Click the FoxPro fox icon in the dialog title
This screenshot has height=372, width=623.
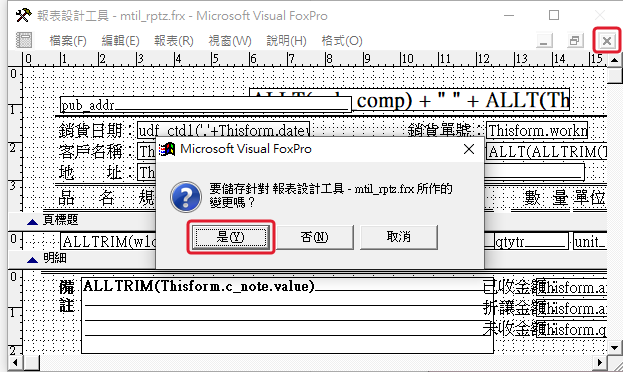click(167, 149)
